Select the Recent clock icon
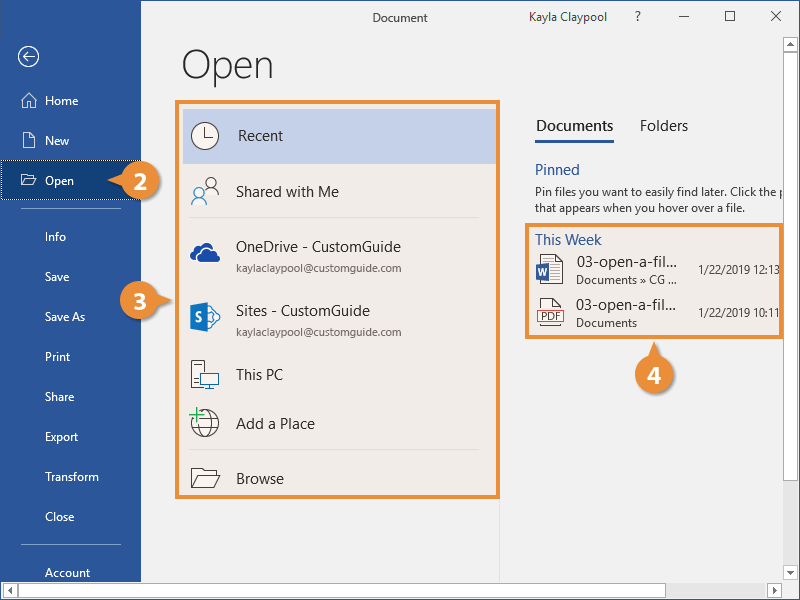 (205, 136)
